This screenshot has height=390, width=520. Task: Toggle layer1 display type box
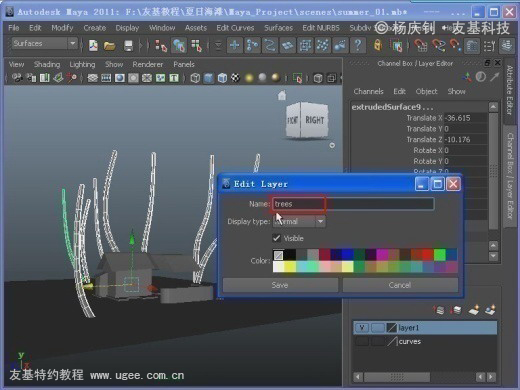tap(377, 328)
